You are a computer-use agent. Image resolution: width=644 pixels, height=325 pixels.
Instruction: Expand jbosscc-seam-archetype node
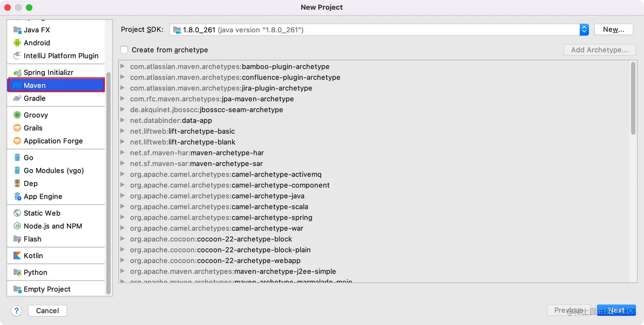click(123, 109)
